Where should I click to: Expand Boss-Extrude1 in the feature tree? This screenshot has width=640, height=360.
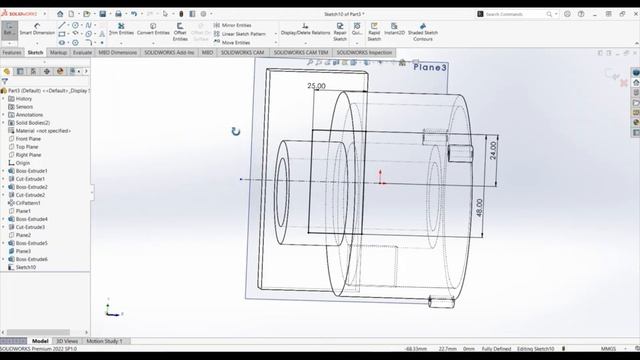click(4, 171)
